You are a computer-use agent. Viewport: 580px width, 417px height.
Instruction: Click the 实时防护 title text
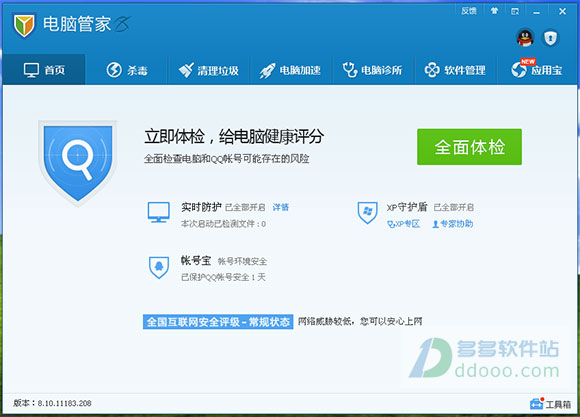pyautogui.click(x=201, y=207)
